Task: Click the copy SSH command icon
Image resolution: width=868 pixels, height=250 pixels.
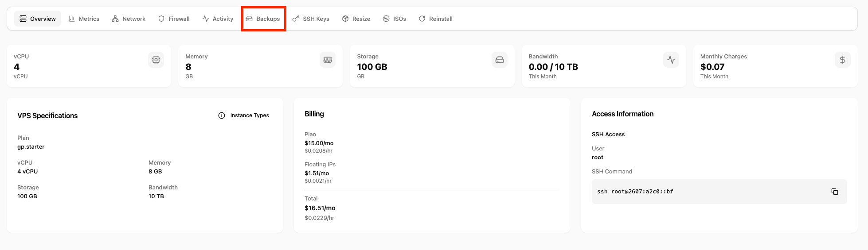Action: pos(834,192)
